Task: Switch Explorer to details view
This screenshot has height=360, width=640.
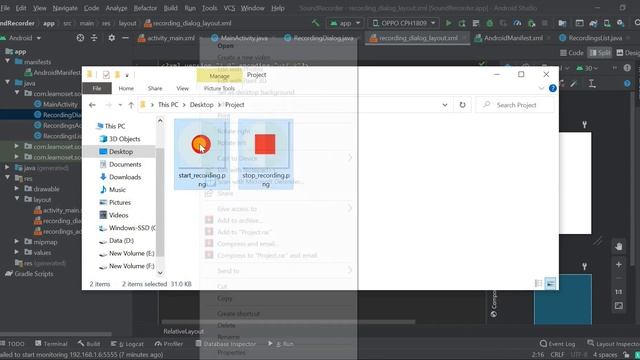Action: coord(538,284)
